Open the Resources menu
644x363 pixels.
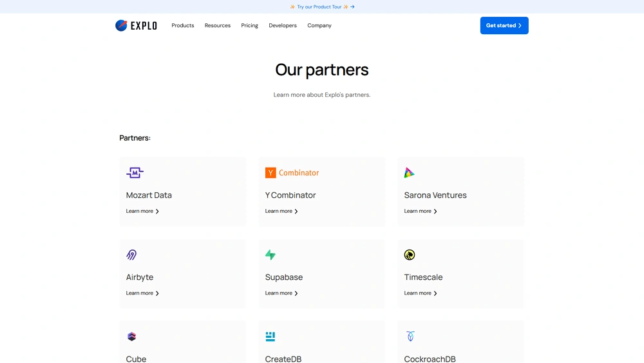tap(218, 26)
